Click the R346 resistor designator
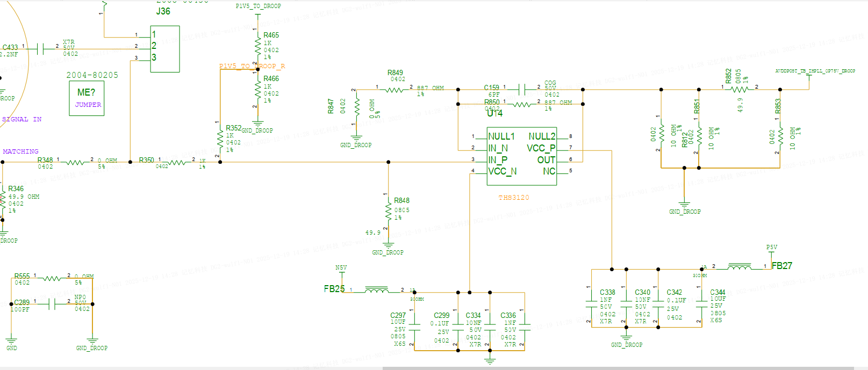The width and height of the screenshot is (868, 370). [x=16, y=188]
